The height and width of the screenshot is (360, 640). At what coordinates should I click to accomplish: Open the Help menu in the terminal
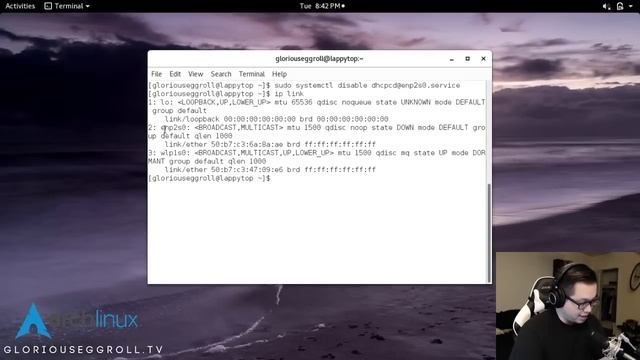click(280, 74)
